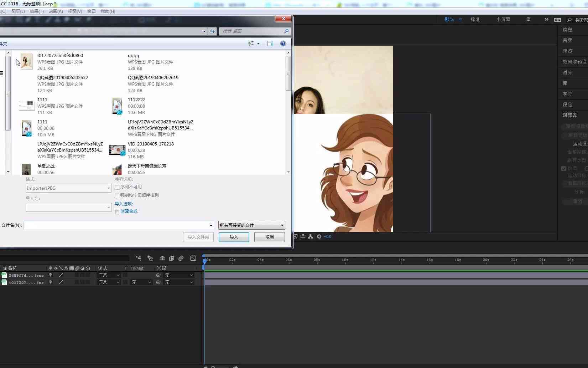Viewport: 588px width, 368px height.
Task: Click the workspace sync settings icon
Action: click(x=557, y=20)
